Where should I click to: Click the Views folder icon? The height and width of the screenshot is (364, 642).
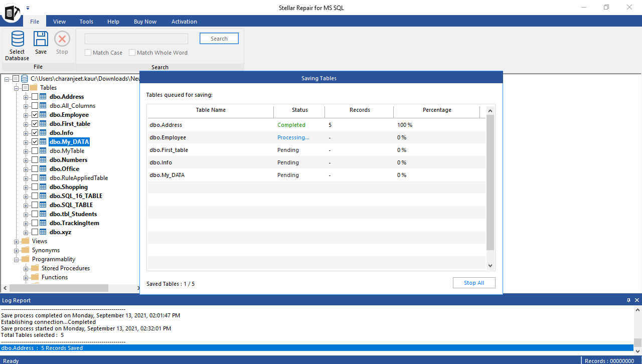(x=26, y=241)
